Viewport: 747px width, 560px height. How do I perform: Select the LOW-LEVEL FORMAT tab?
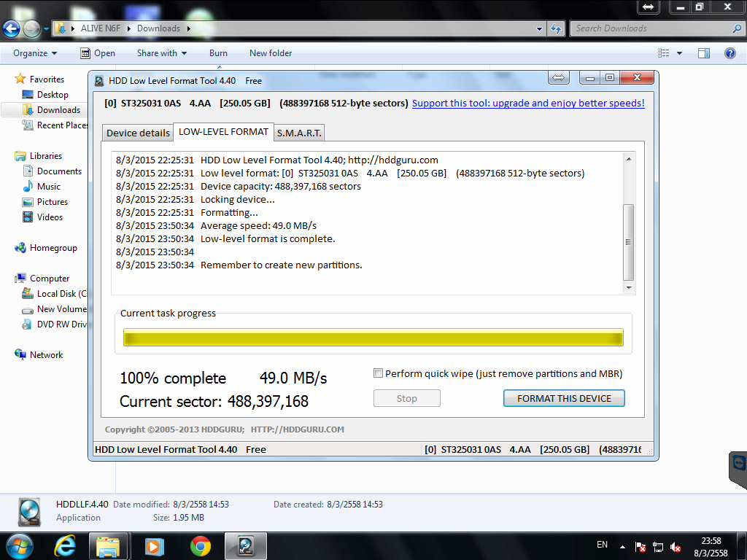(223, 131)
